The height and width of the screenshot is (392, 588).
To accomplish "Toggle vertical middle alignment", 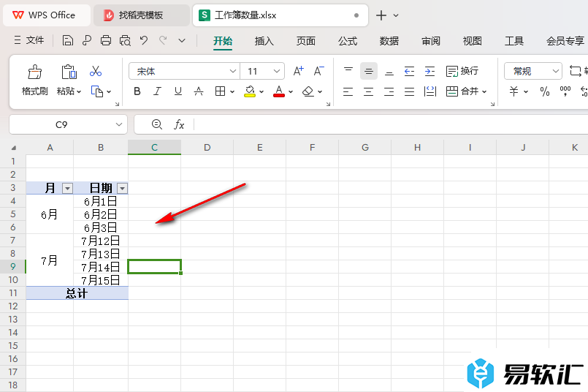I will pos(369,71).
